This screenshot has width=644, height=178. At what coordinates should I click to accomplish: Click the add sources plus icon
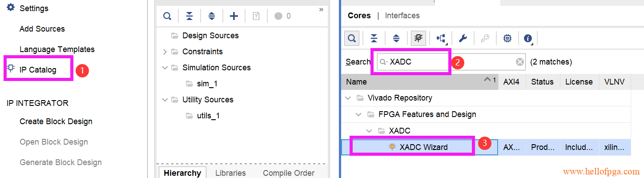(x=234, y=16)
